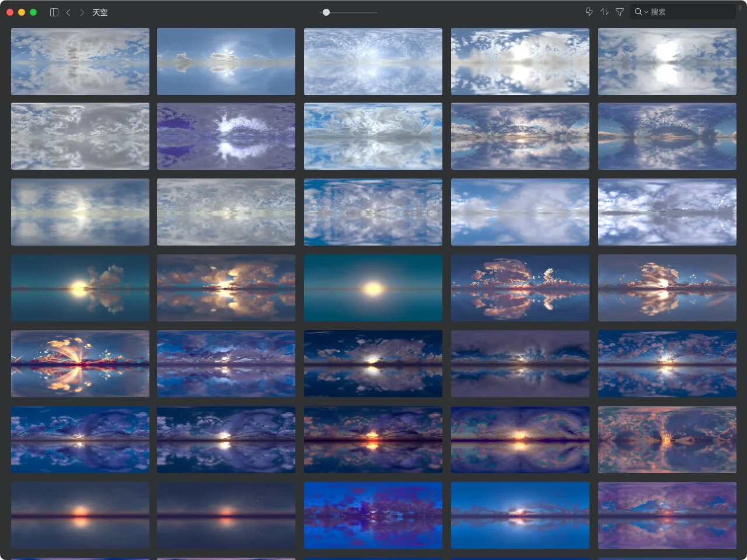The image size is (747, 560).
Task: Toggle the sidebar panel icon
Action: coord(54,12)
